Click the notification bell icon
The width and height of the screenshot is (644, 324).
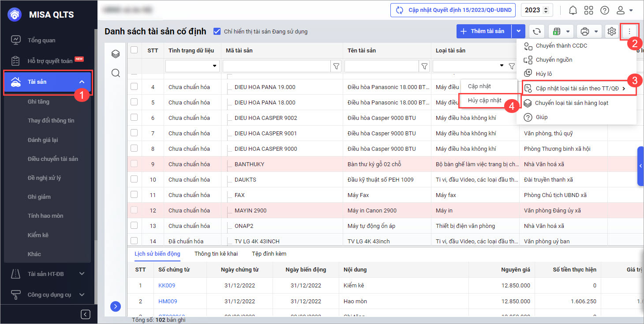pos(573,10)
